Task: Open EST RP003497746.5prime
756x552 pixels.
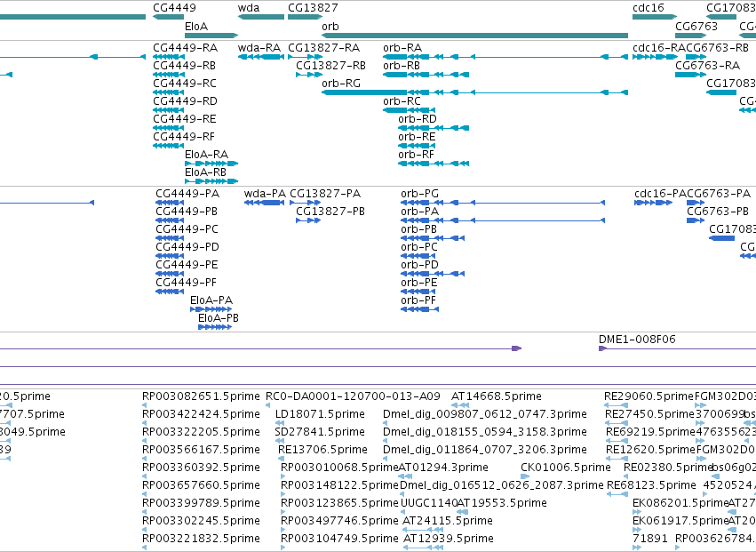Action: coord(339,521)
